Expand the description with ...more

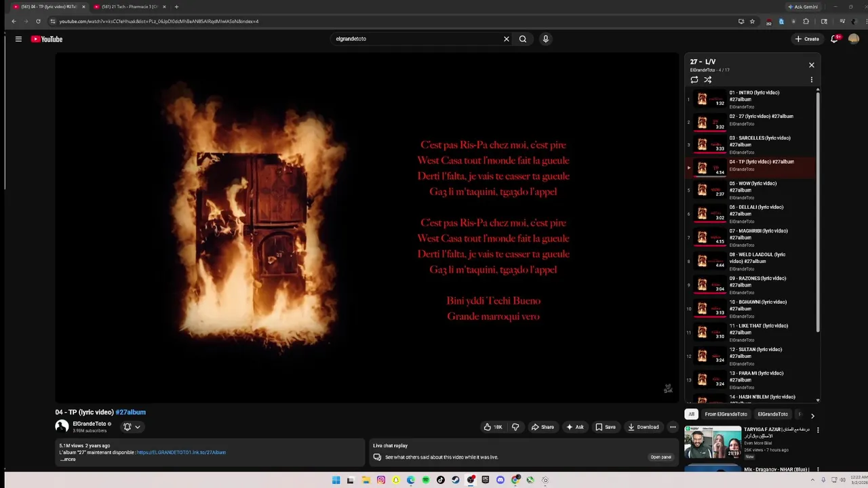68,460
